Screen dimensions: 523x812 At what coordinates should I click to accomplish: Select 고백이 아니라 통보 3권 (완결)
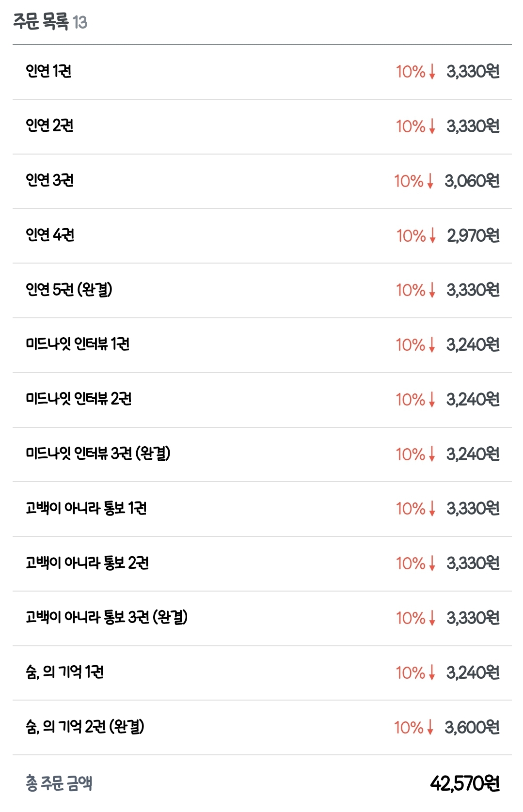point(107,618)
